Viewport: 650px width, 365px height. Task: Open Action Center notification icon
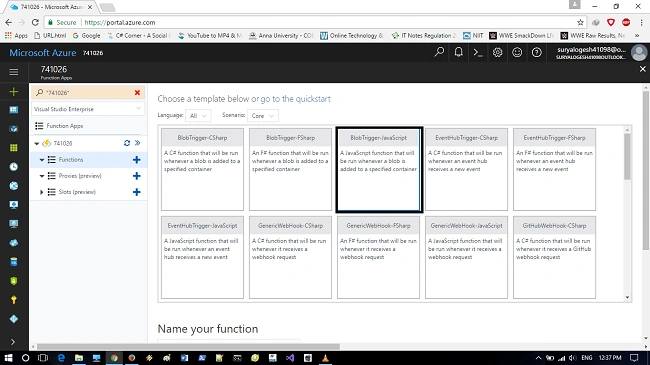pos(634,358)
